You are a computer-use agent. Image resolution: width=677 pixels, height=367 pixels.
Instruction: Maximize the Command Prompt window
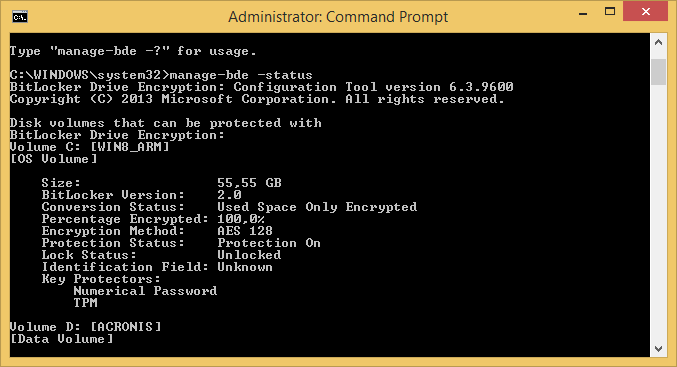[610, 12]
